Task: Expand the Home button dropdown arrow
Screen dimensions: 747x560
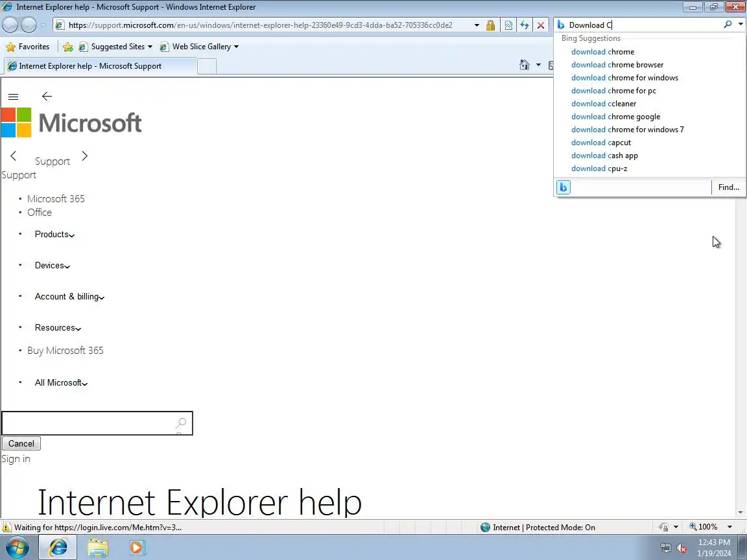Action: 538,65
